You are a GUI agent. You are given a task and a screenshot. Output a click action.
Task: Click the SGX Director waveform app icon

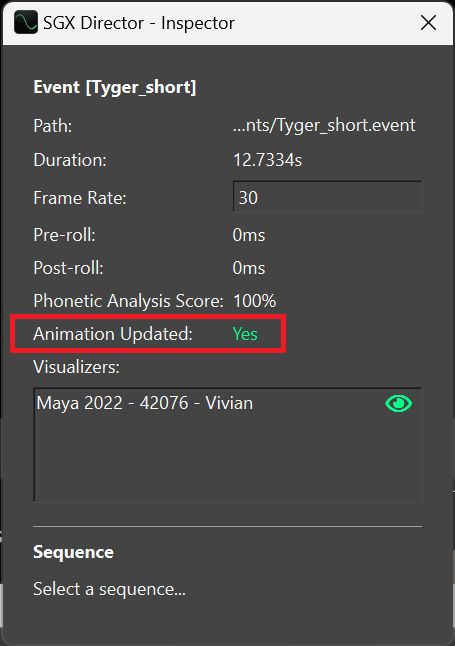(26, 23)
